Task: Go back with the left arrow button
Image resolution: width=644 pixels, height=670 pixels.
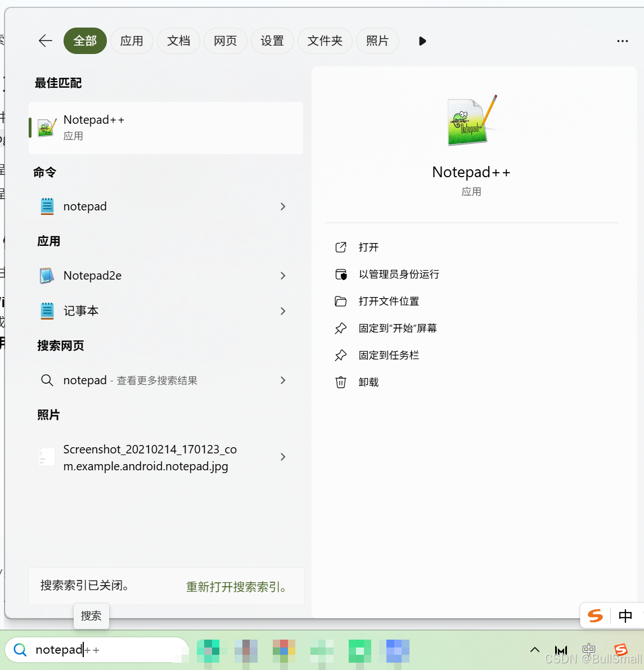Action: click(46, 41)
